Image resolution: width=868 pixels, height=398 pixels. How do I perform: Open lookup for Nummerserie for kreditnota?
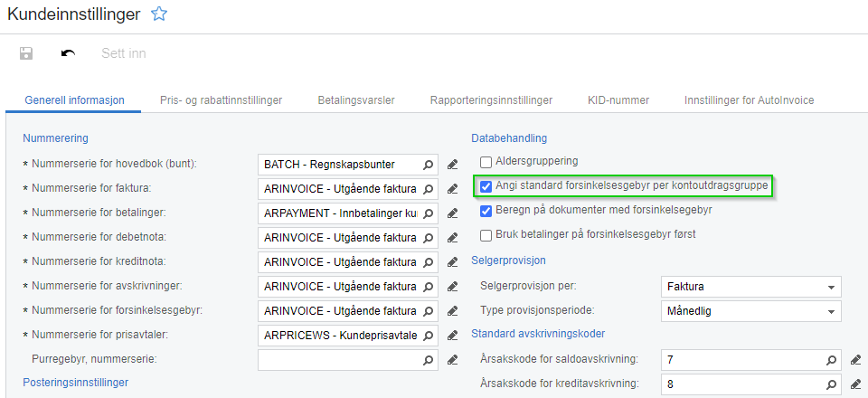point(428,261)
